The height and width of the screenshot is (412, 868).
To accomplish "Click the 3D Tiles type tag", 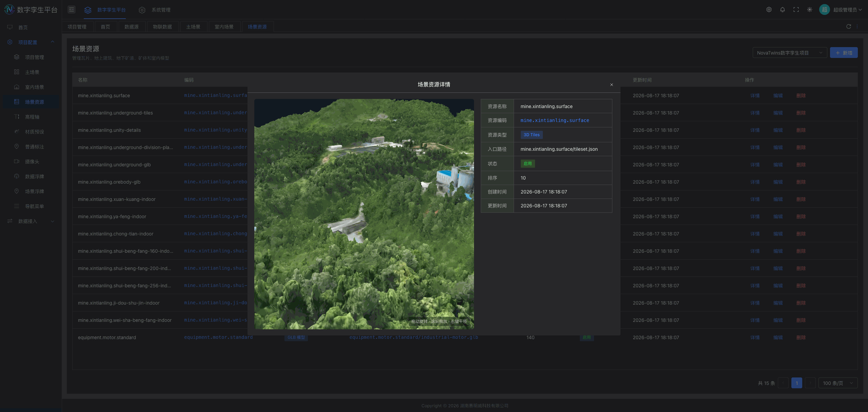I will coord(531,135).
